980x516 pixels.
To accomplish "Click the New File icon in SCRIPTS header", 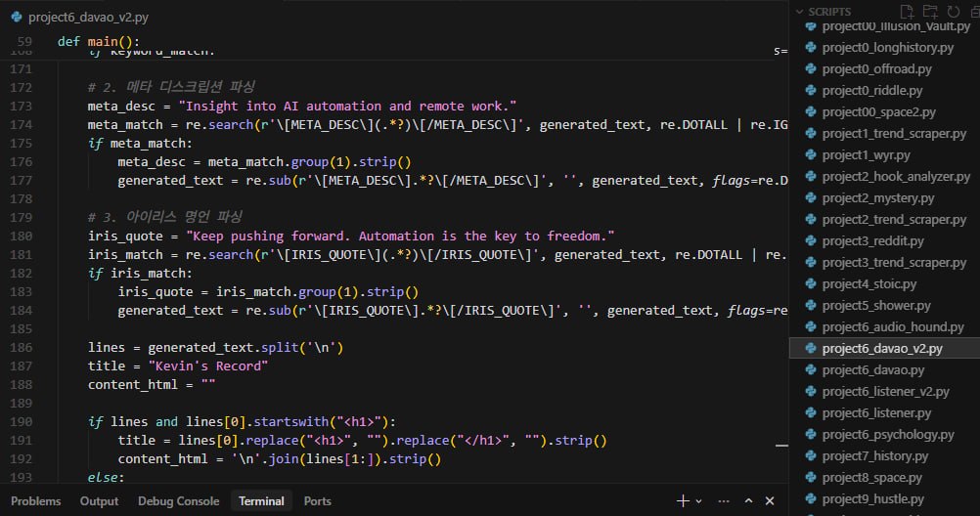I will [x=907, y=12].
